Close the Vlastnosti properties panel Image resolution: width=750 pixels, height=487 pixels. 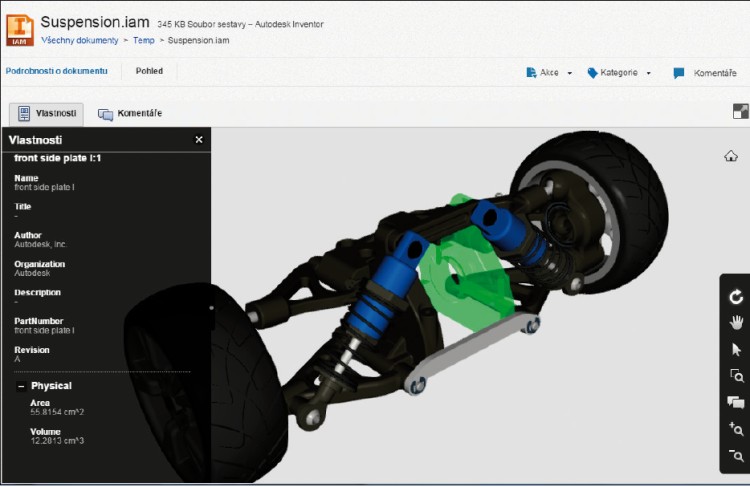click(x=199, y=140)
